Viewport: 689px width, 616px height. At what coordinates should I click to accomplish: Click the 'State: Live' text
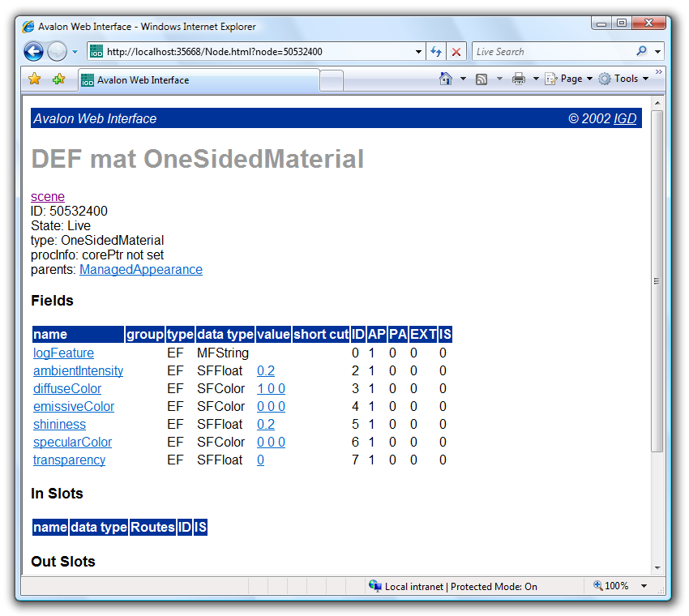pyautogui.click(x=61, y=226)
